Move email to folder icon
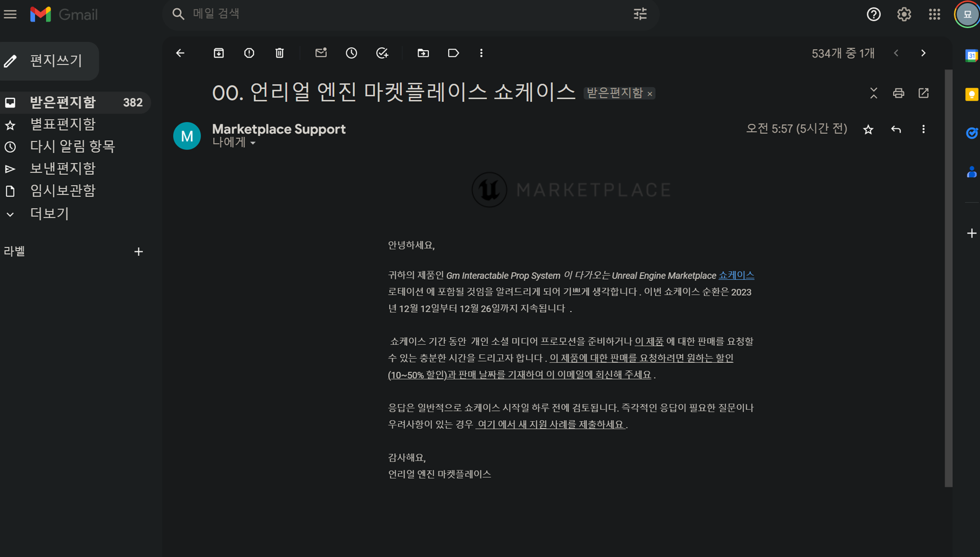Viewport: 980px width, 557px height. [423, 53]
